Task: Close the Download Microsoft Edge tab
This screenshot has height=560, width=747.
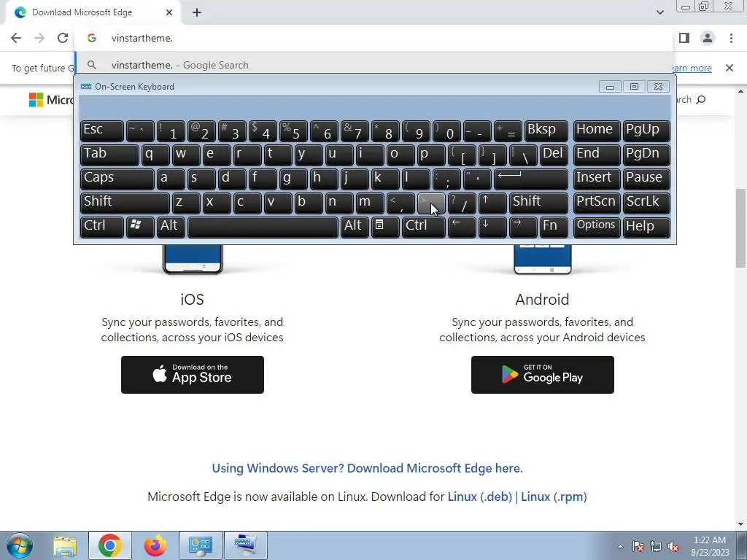Action: (169, 12)
